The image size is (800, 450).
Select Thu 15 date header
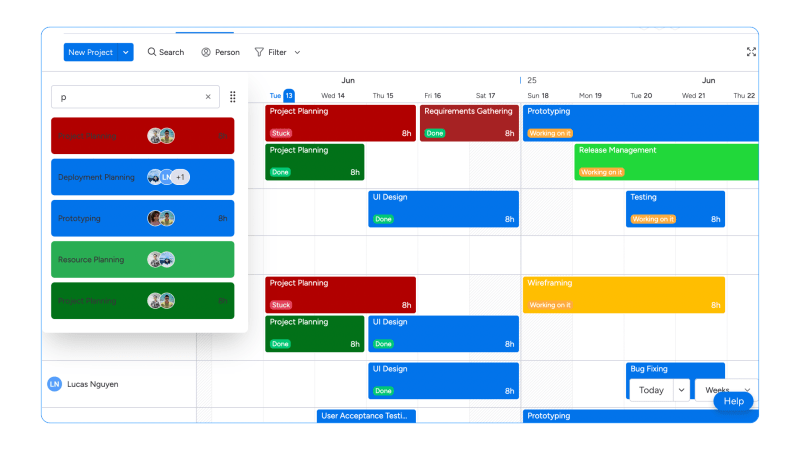tap(383, 95)
